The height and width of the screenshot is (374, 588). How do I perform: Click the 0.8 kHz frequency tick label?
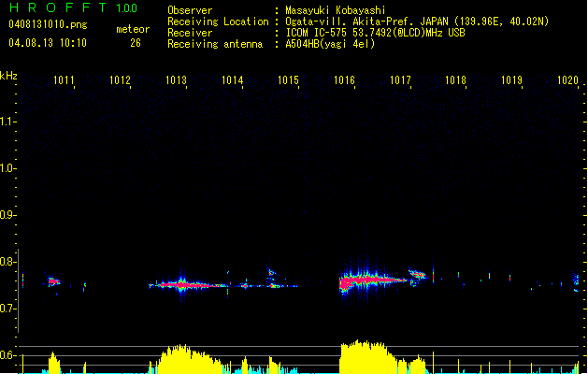click(7, 262)
